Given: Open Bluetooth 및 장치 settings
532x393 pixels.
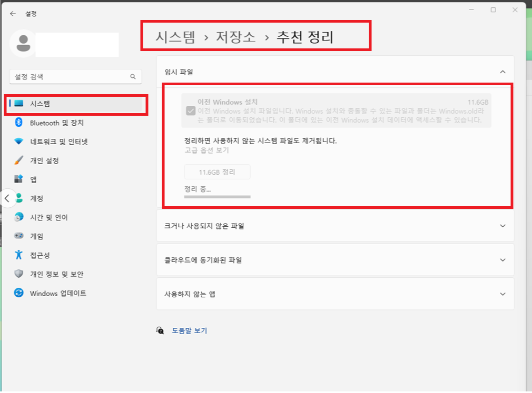Looking at the screenshot, I should coord(76,123).
